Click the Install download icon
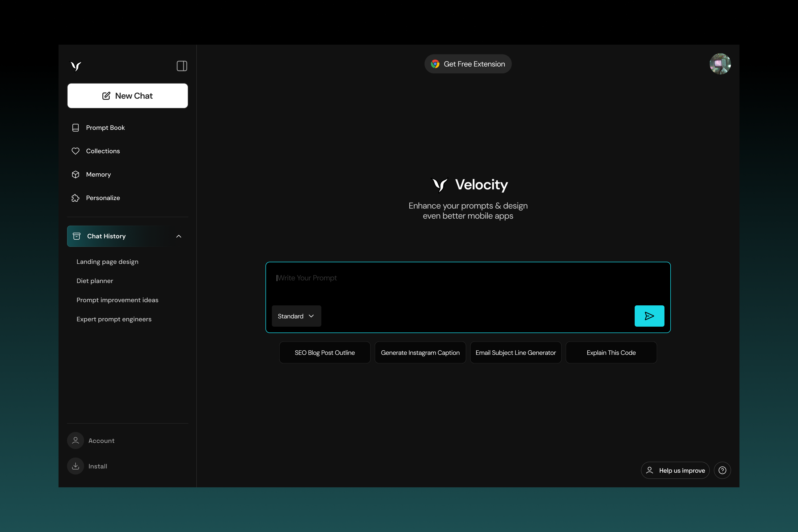This screenshot has height=532, width=798. point(75,466)
